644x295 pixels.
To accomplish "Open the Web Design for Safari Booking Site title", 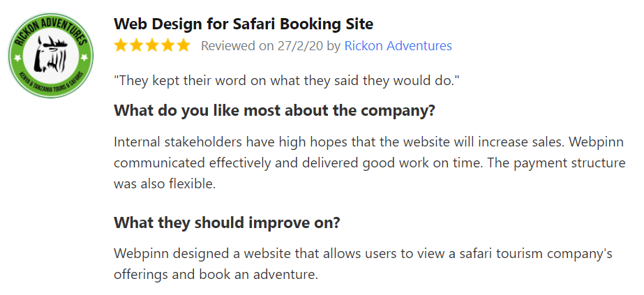I will click(x=244, y=24).
